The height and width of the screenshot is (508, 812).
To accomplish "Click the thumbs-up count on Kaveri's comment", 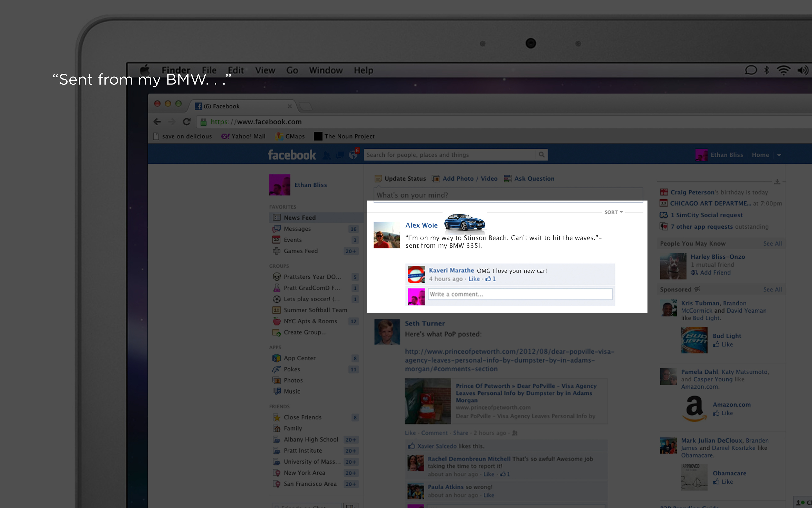I will [491, 279].
